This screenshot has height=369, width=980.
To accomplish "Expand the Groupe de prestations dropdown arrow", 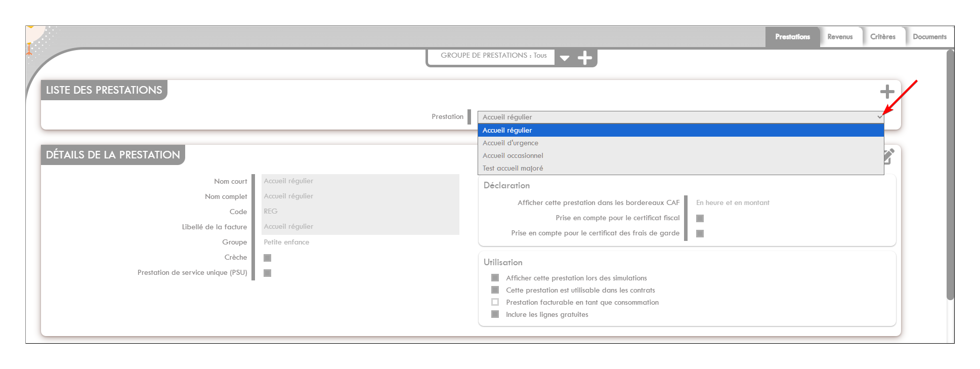I will coord(565,58).
